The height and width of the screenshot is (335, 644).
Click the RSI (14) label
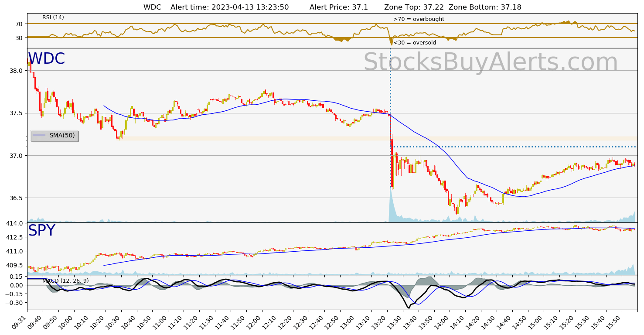[53, 17]
